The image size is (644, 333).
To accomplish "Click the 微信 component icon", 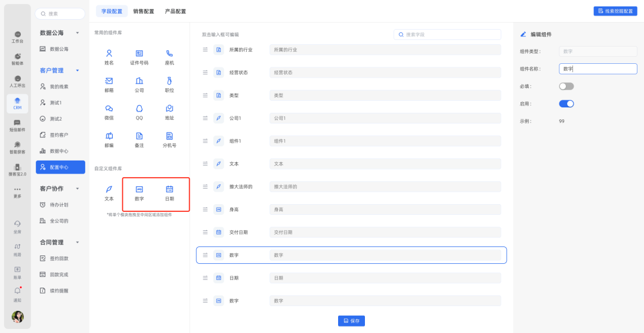I will [x=109, y=109].
